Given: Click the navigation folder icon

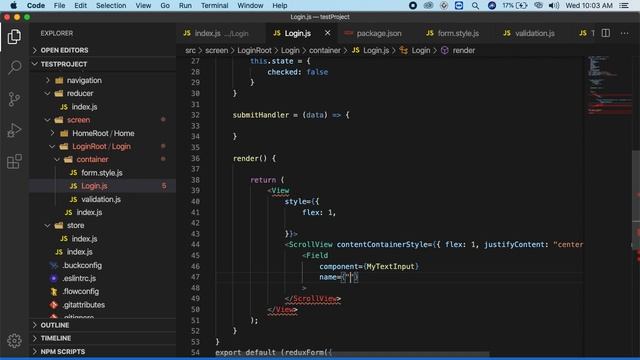Looking at the screenshot, I should coord(59,80).
